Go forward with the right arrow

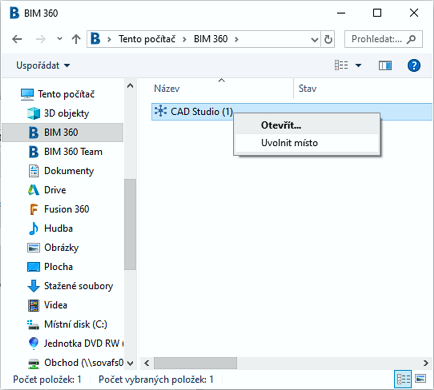40,39
